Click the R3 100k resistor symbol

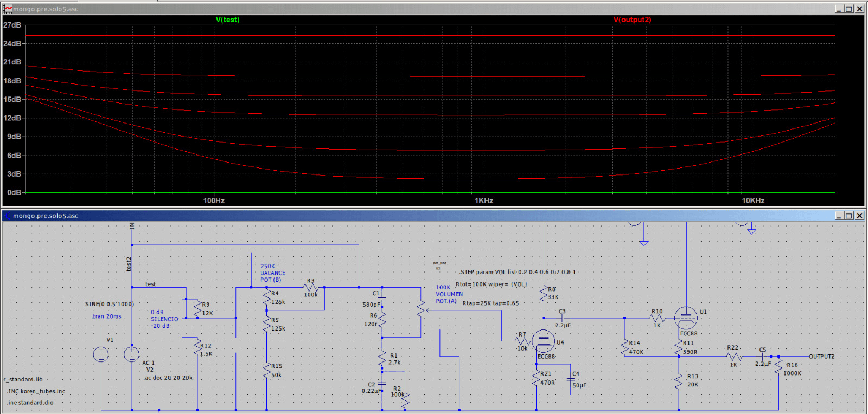point(311,288)
